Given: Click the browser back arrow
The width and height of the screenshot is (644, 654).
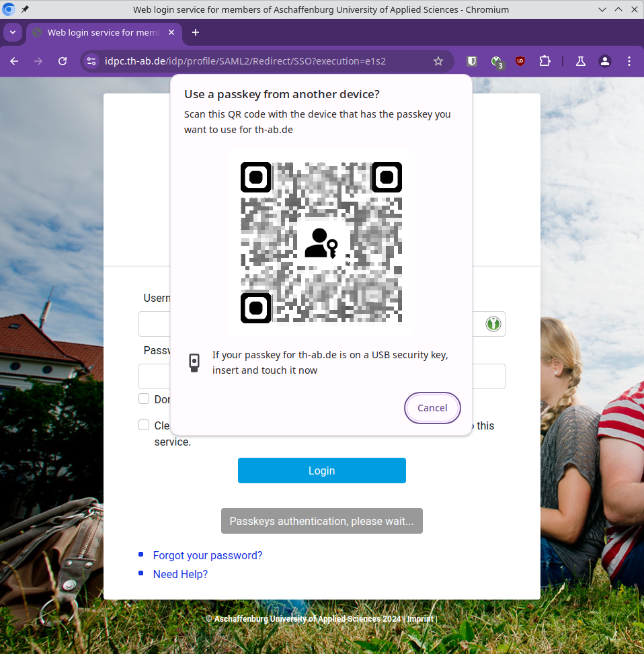Looking at the screenshot, I should (14, 61).
